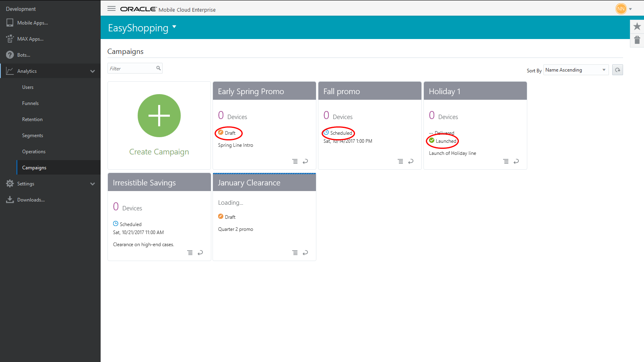Go to Segments analytics page
This screenshot has height=362, width=644.
[x=33, y=136]
